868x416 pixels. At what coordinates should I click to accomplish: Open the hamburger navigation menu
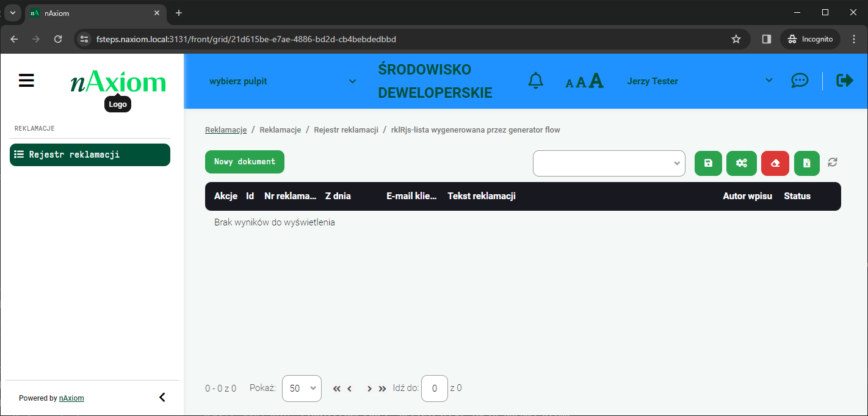pyautogui.click(x=26, y=80)
